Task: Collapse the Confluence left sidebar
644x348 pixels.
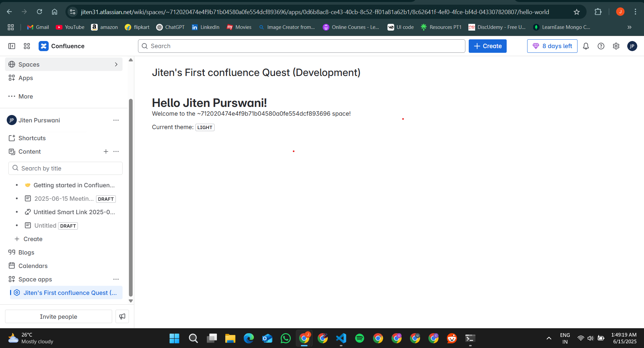Action: (12, 46)
